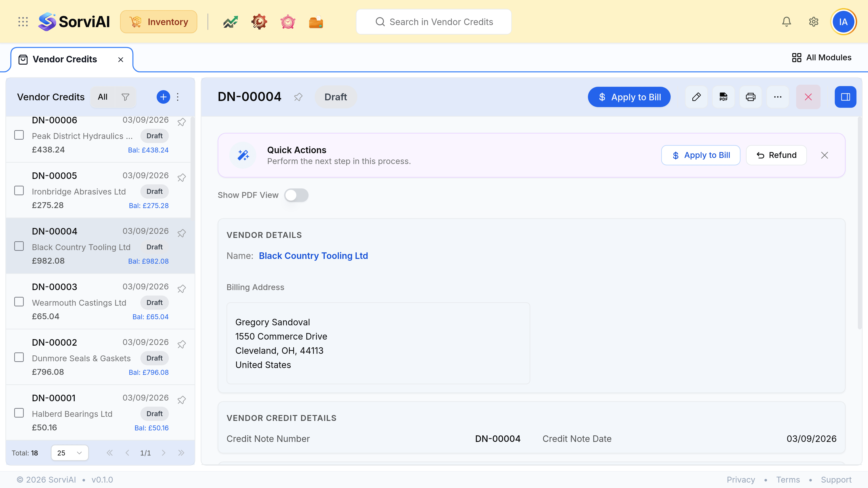Go to the previous page of list

pyautogui.click(x=127, y=453)
